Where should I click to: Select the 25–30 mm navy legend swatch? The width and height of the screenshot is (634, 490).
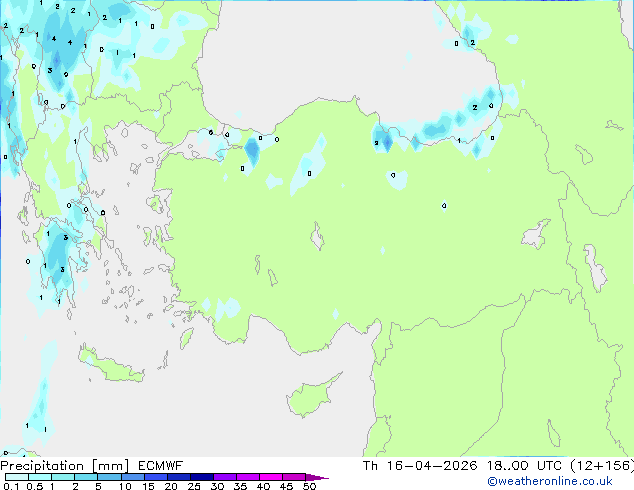pyautogui.click(x=201, y=477)
